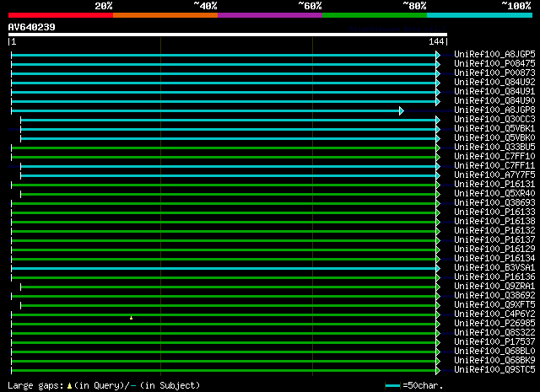Select the UniRef100_P16131 label
540x392 pixels.
click(494, 185)
